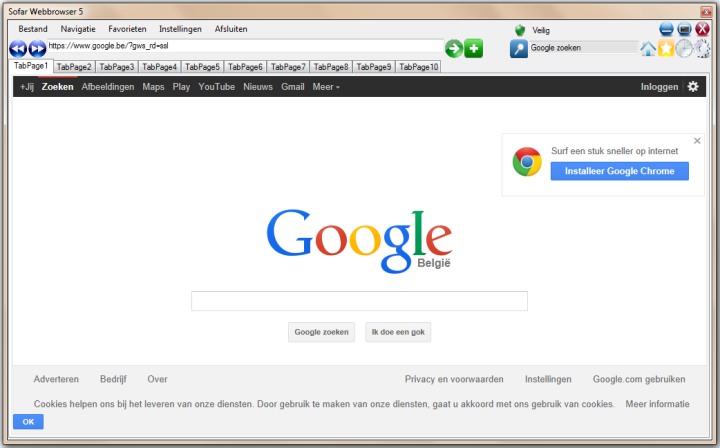Click the Inloggen sign-in link
Screen dimensions: 720x448
(x=659, y=87)
